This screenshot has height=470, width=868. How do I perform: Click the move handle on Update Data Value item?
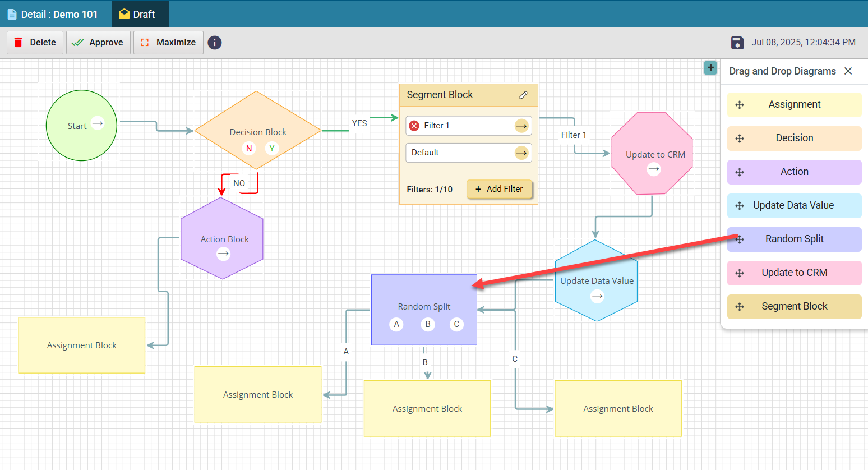[x=740, y=206]
